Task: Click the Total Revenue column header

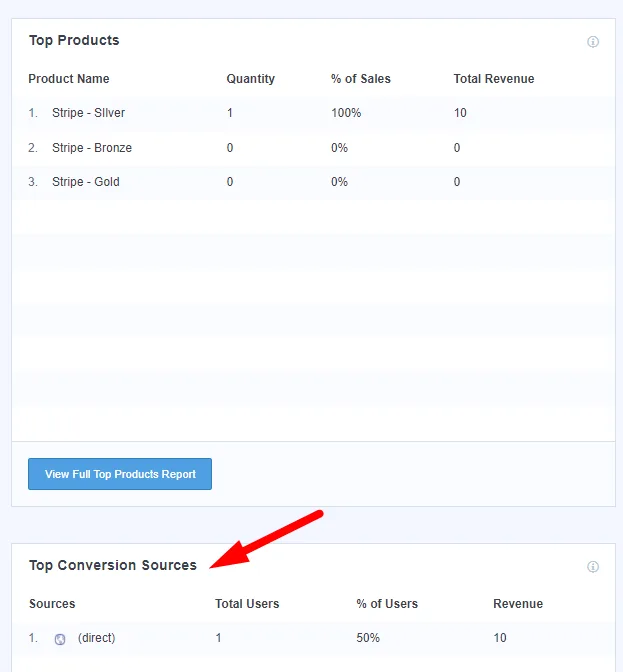Action: [x=494, y=79]
